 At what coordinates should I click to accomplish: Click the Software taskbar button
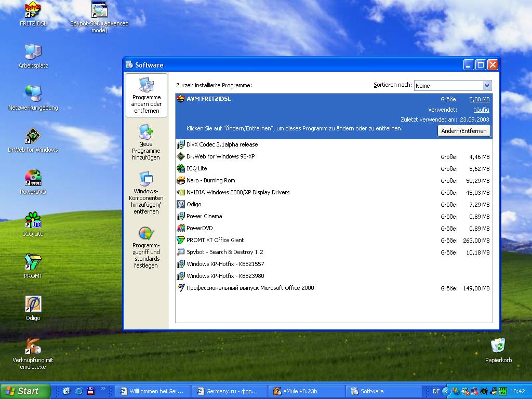[x=384, y=391]
